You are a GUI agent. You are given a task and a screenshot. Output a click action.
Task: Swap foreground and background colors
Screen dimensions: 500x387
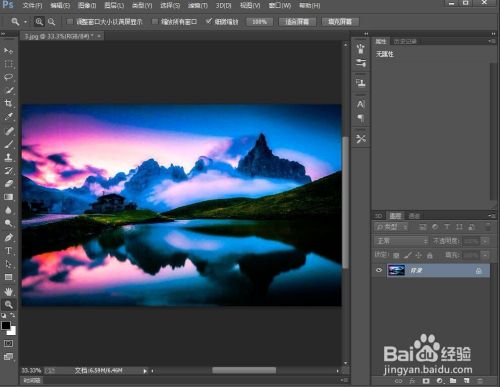click(12, 315)
